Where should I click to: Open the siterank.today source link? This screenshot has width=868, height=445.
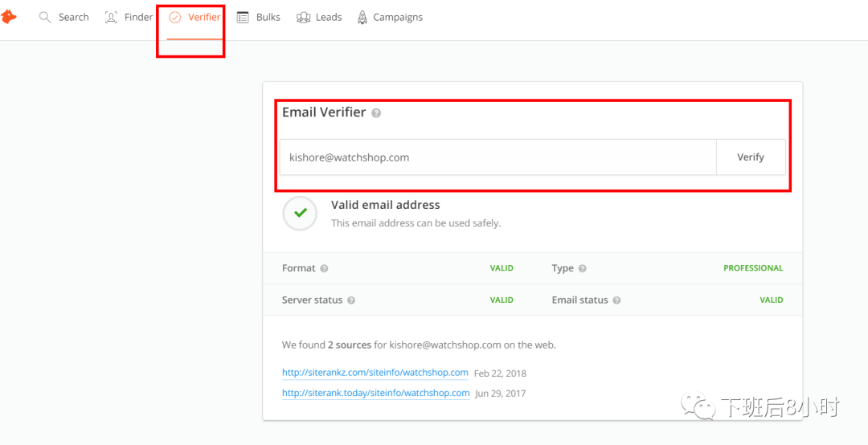pos(375,393)
